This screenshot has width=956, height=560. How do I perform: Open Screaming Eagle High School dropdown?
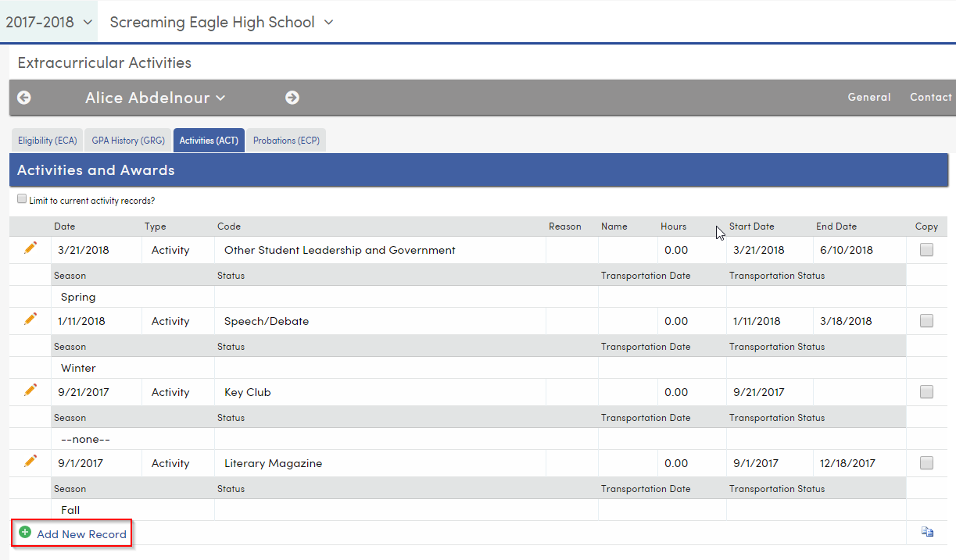pyautogui.click(x=221, y=22)
